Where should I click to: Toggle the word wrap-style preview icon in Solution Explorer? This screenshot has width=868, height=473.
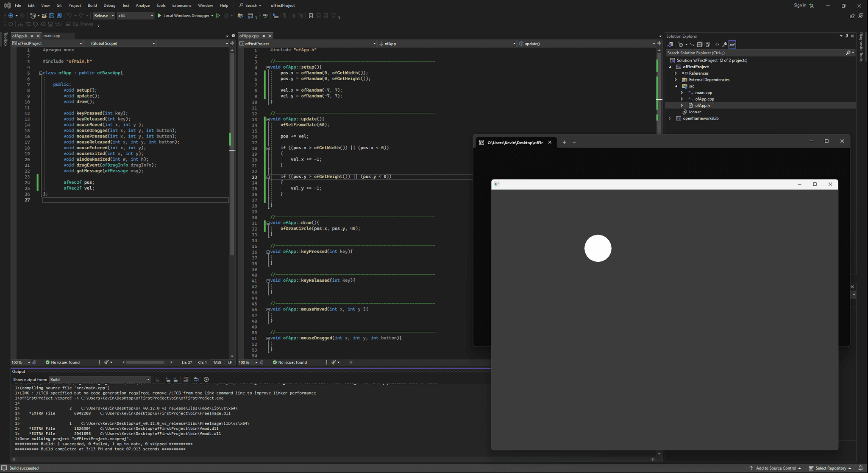732,45
